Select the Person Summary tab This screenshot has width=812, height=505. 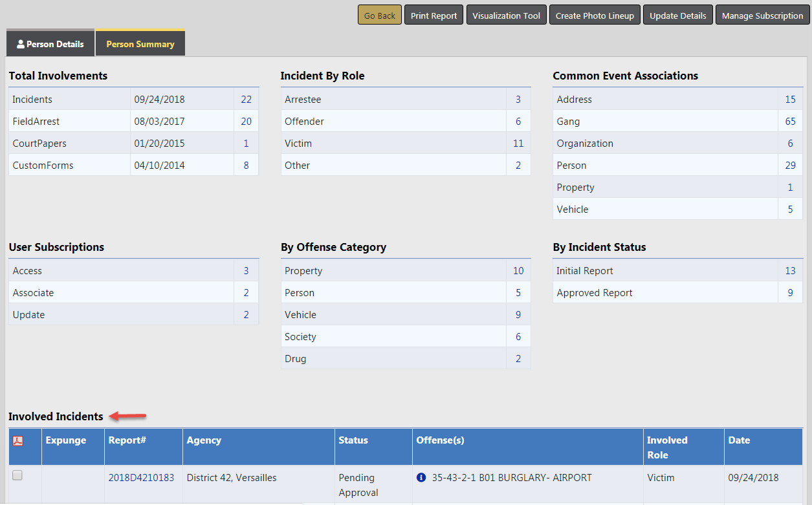click(140, 44)
